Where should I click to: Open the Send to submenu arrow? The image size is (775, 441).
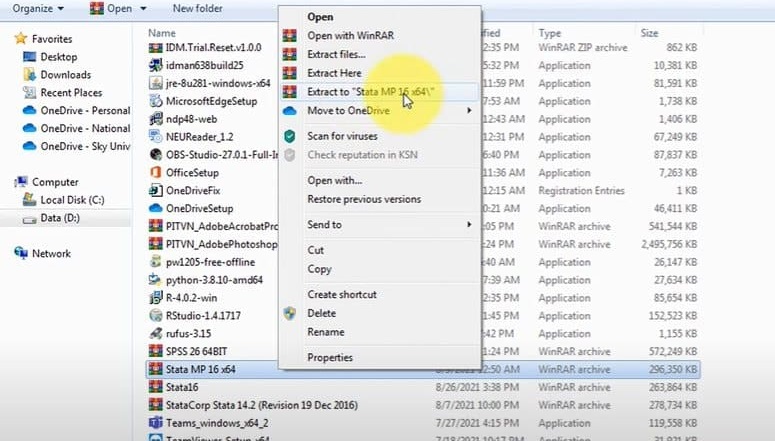tap(469, 225)
